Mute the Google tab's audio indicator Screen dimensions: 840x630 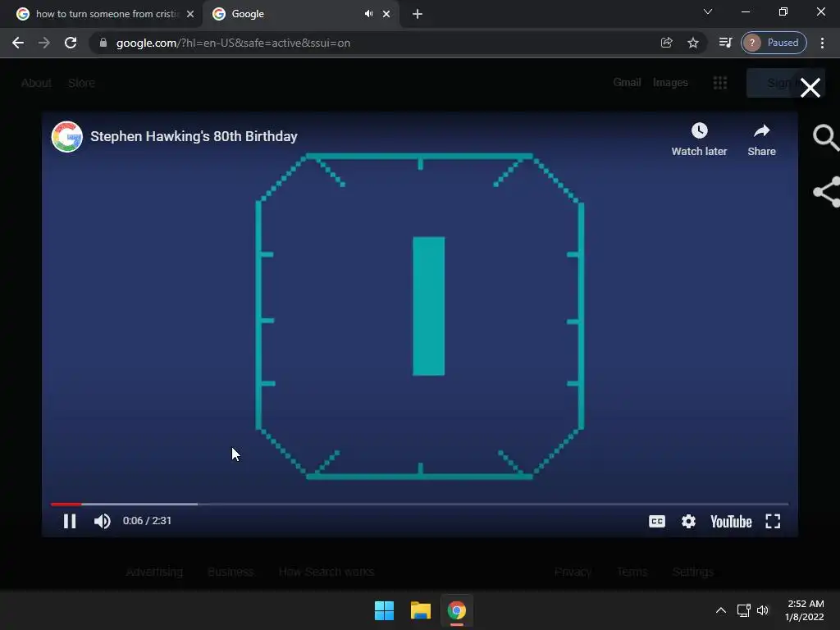[368, 14]
